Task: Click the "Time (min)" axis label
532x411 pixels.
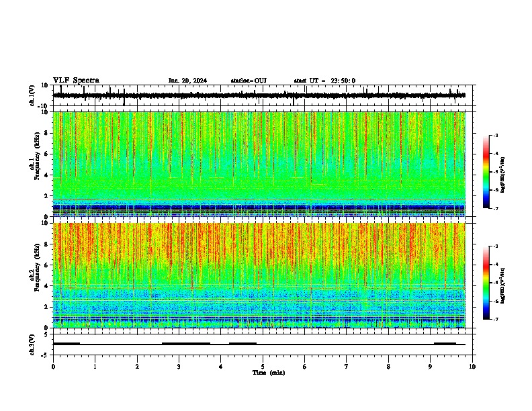Action: coord(269,373)
